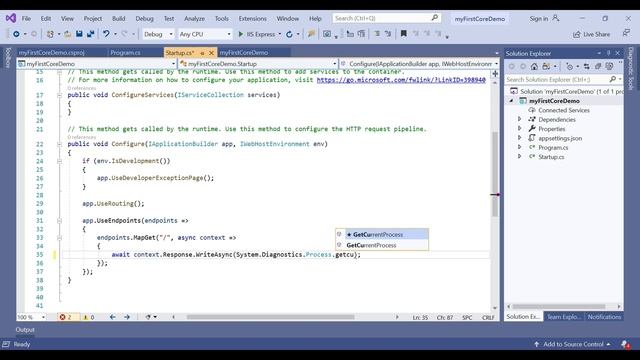Viewport: 640px width, 360px height.
Task: Open the File menu
Action: [26, 19]
